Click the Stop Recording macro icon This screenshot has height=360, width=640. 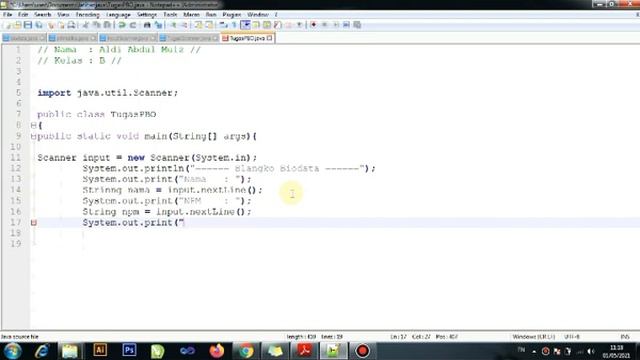(x=324, y=25)
